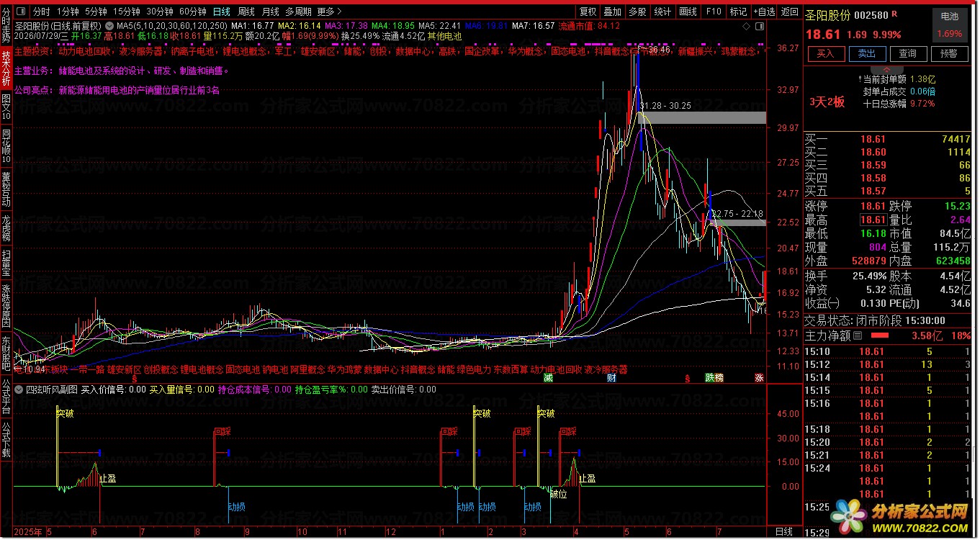980x540 pixels.
Task: Open the F10 company info
Action: coord(714,12)
